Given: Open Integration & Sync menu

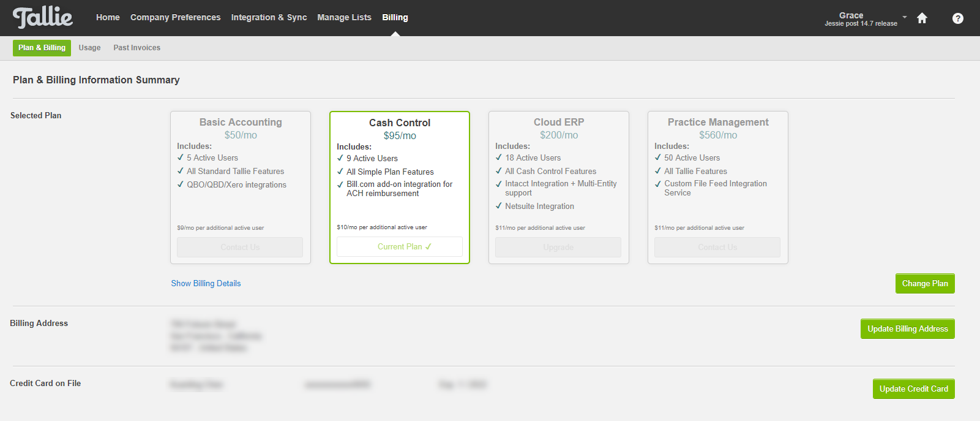Looking at the screenshot, I should tap(269, 17).
